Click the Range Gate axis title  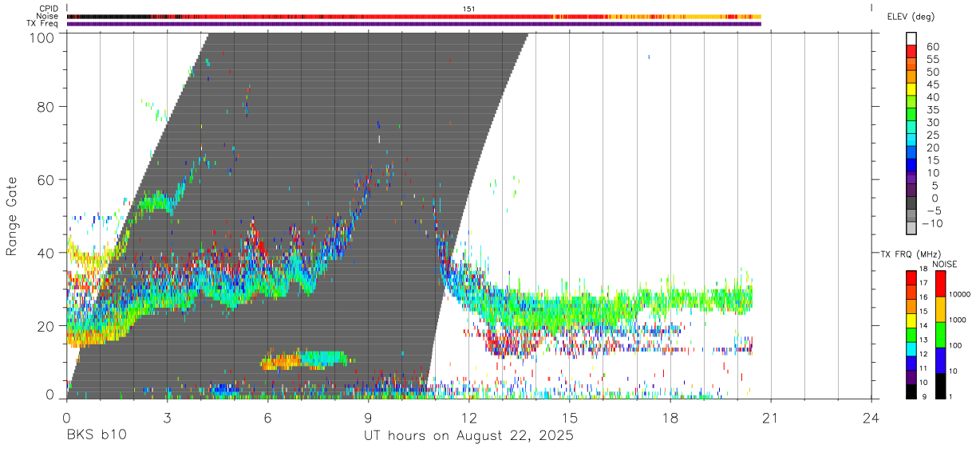point(12,217)
